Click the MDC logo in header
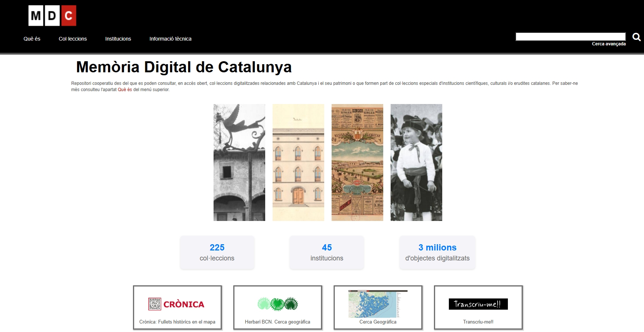Viewport: 644px width, 332px height. (52, 15)
